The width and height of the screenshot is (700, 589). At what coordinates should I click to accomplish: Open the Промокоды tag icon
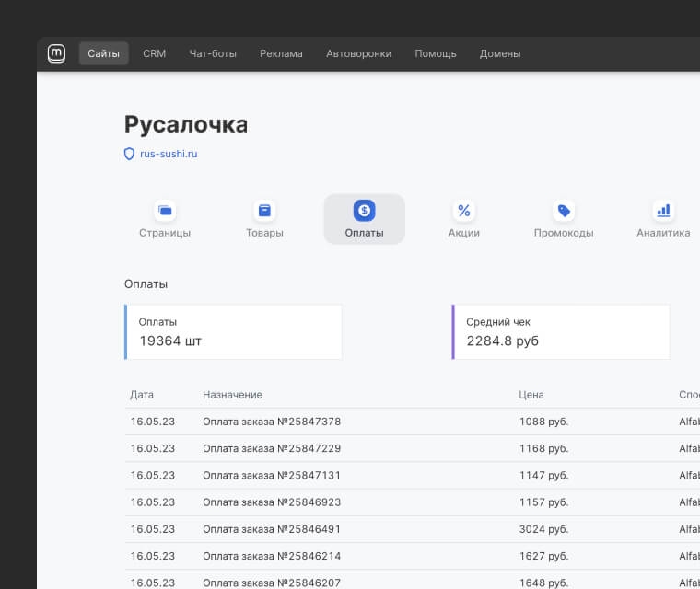(x=564, y=211)
